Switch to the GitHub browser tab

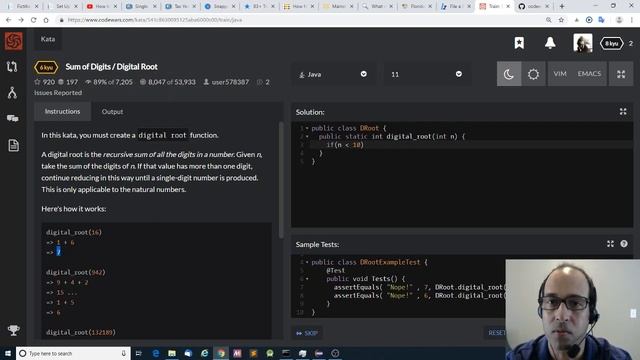[533, 6]
